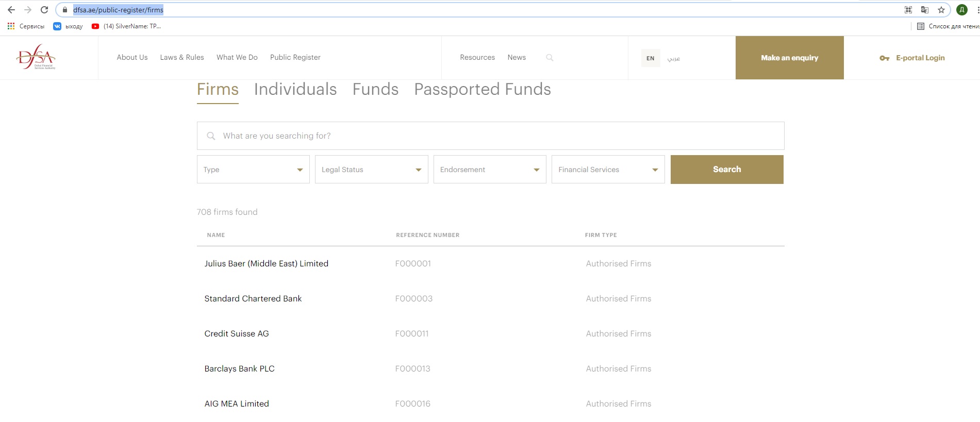The height and width of the screenshot is (422, 980).
Task: Open the QR code icon in address bar
Action: [x=908, y=10]
